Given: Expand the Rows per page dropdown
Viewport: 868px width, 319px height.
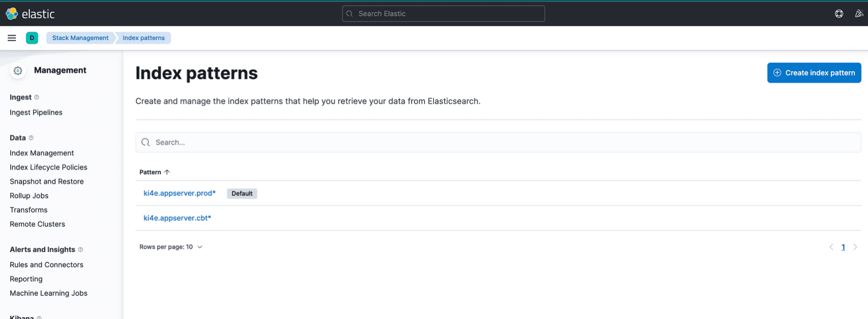Looking at the screenshot, I should click(170, 247).
